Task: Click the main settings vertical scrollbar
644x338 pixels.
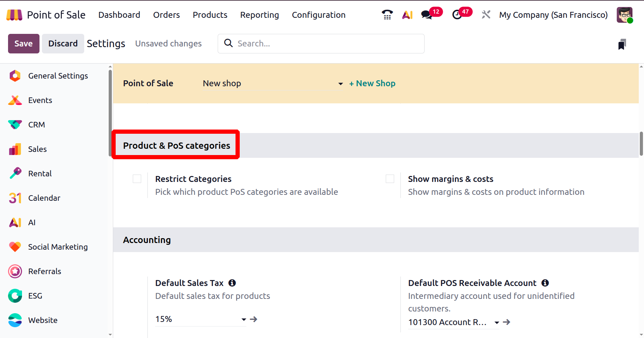Action: point(641,144)
